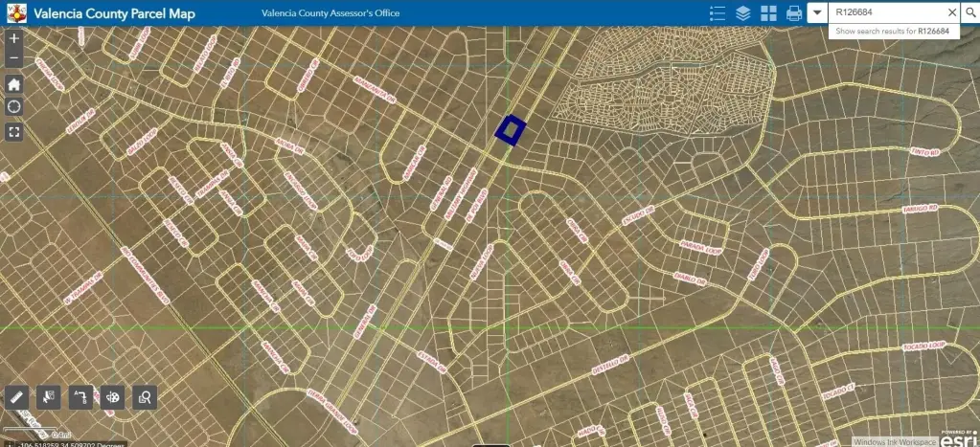Open the Basemap Gallery grid
The width and height of the screenshot is (980, 447).
[x=768, y=13]
